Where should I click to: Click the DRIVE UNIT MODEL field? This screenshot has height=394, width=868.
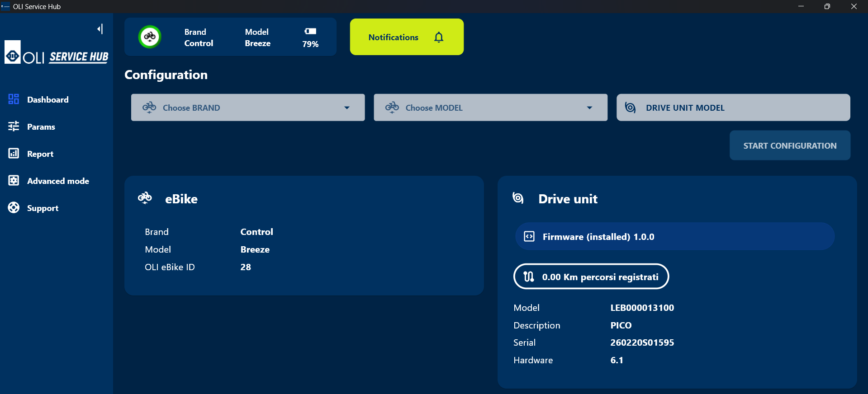pyautogui.click(x=733, y=108)
